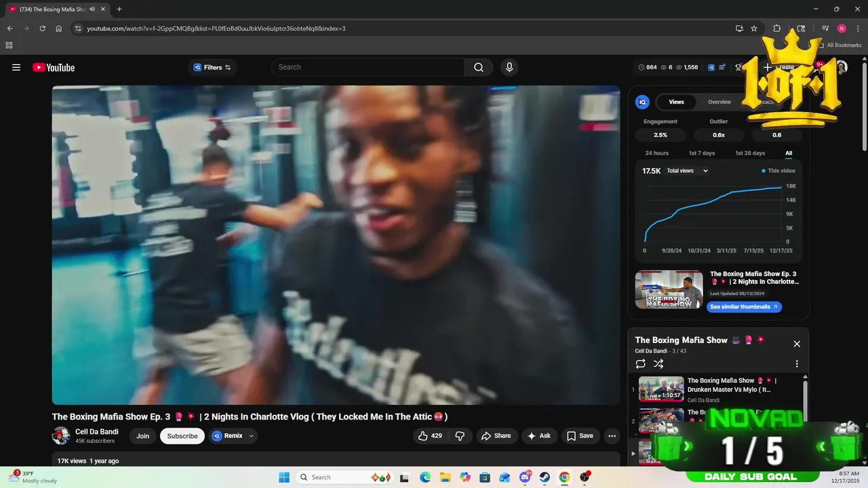Image resolution: width=868 pixels, height=488 pixels.
Task: Dislike the video with thumbs down
Action: (x=460, y=436)
